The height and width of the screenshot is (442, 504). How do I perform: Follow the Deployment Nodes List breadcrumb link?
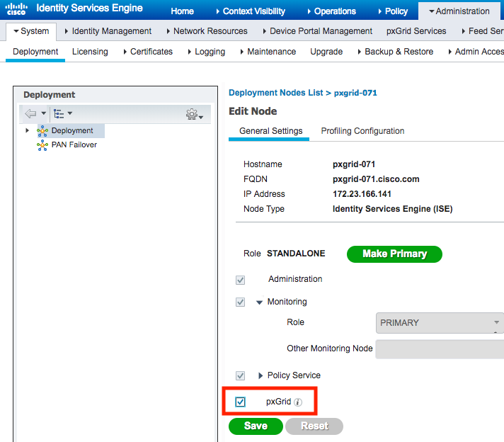tap(276, 93)
